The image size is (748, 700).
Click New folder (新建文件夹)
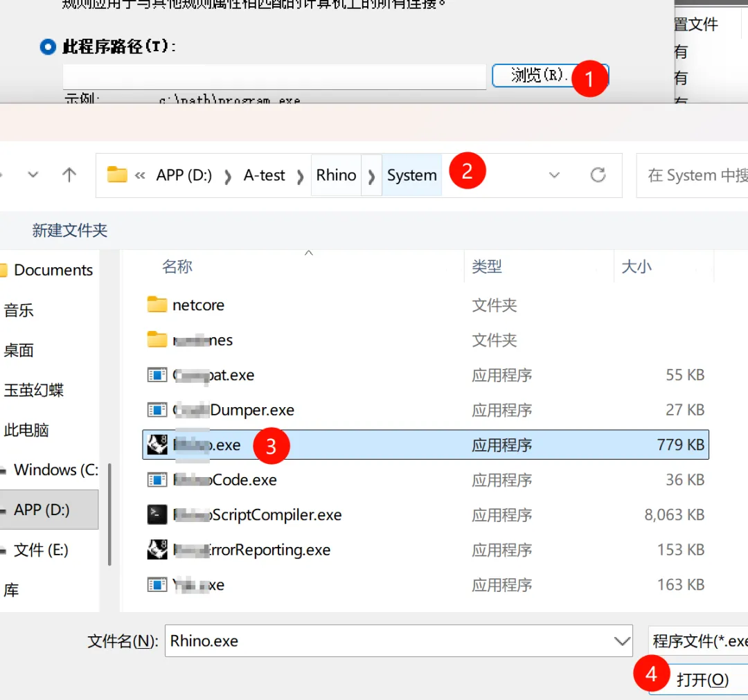coord(70,231)
